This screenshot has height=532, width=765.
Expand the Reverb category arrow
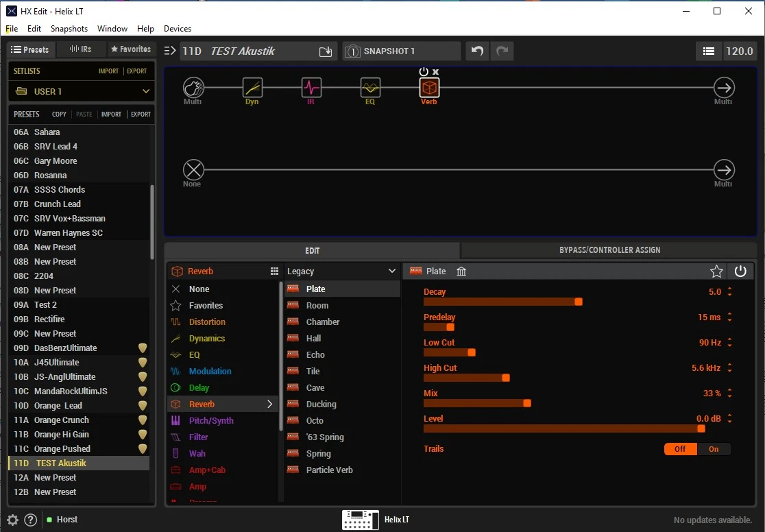(x=269, y=404)
